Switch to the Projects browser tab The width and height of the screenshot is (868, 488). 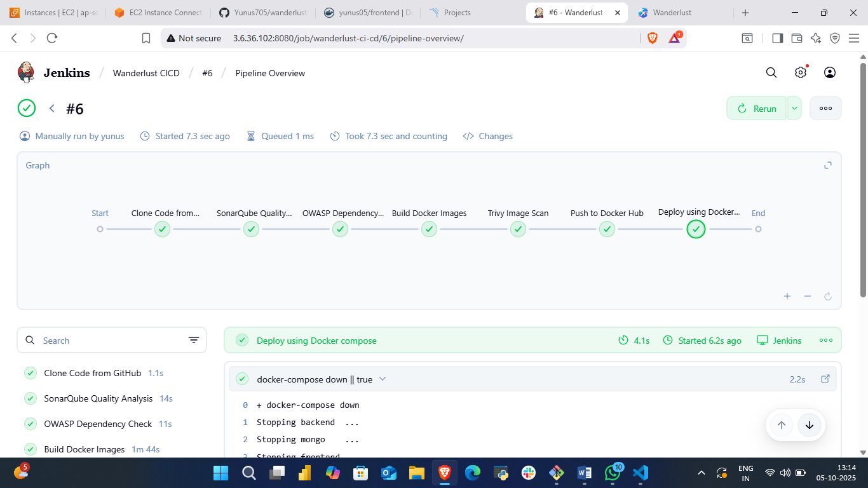(x=457, y=13)
